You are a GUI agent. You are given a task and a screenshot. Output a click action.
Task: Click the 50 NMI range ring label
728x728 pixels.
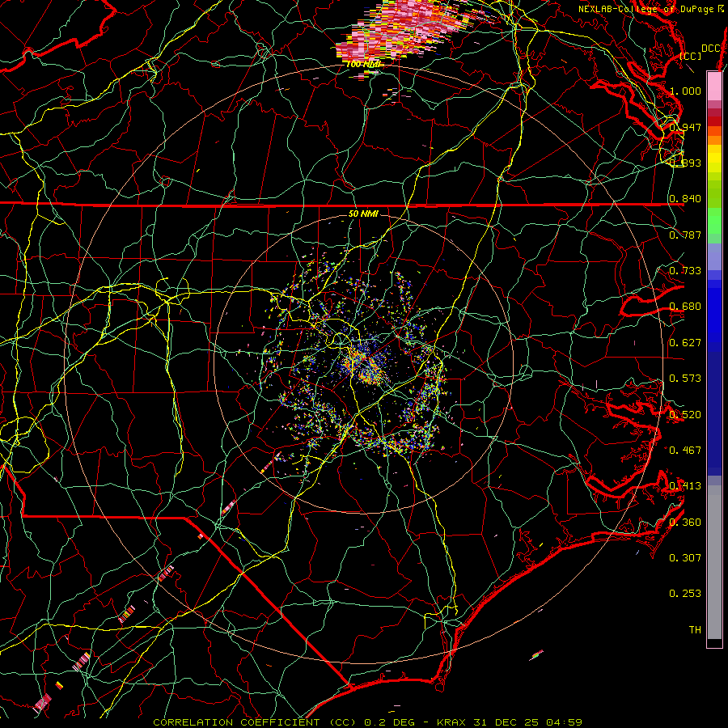coord(363,214)
